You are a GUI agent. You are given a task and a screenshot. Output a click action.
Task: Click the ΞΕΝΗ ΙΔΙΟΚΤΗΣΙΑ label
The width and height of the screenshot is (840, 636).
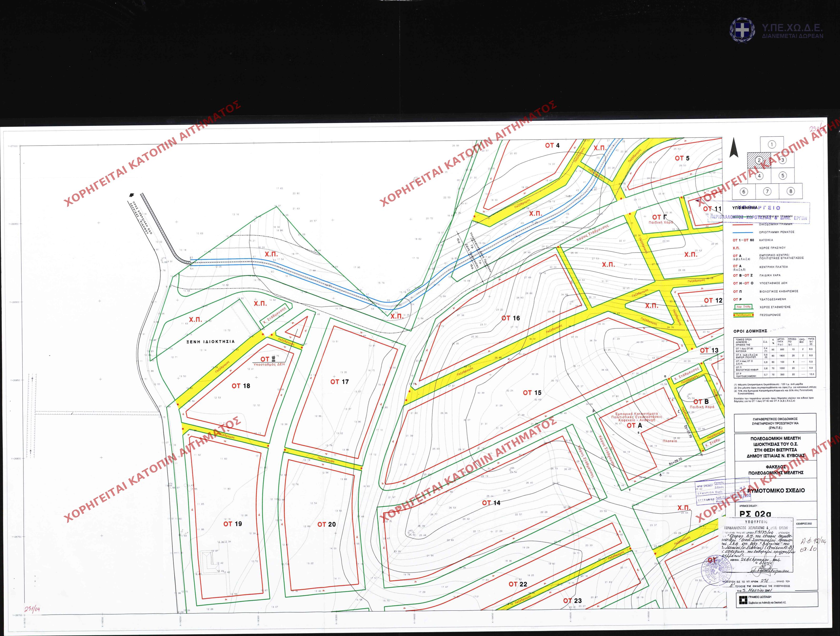(x=210, y=342)
